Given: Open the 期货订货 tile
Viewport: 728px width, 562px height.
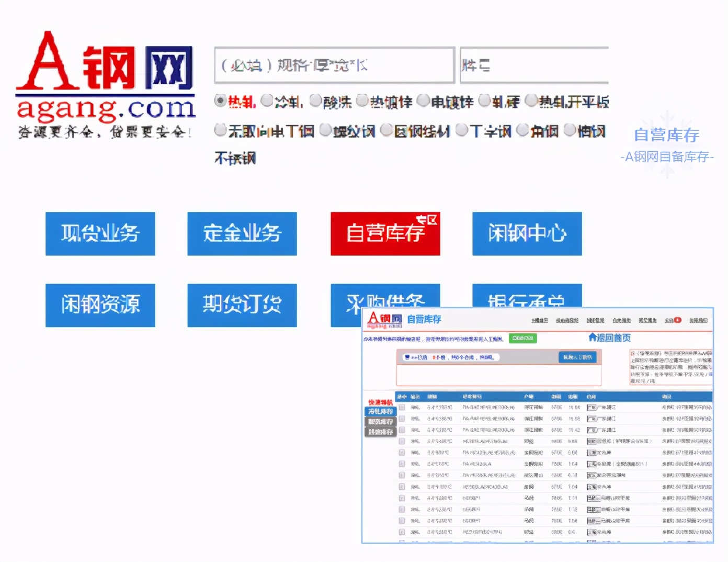Looking at the screenshot, I should (x=242, y=305).
